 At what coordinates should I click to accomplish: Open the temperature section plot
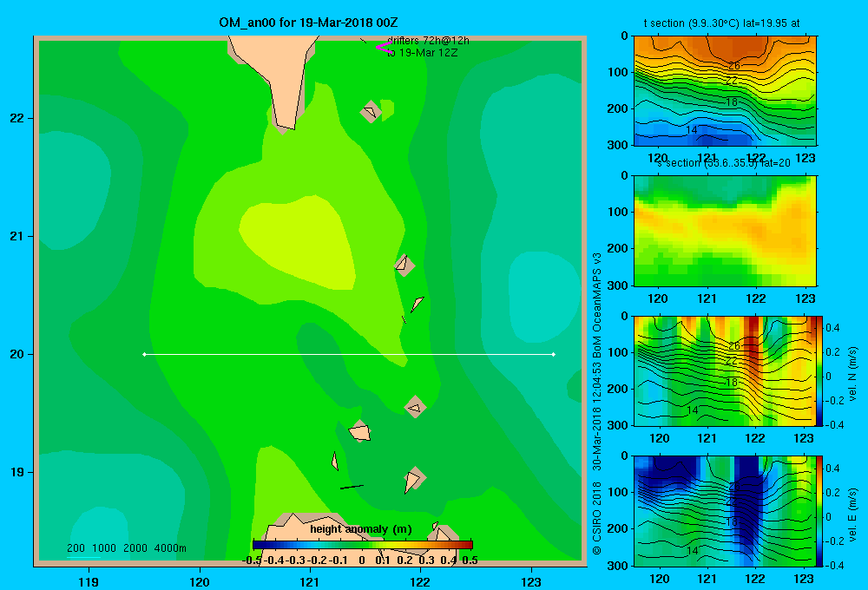tap(725, 91)
